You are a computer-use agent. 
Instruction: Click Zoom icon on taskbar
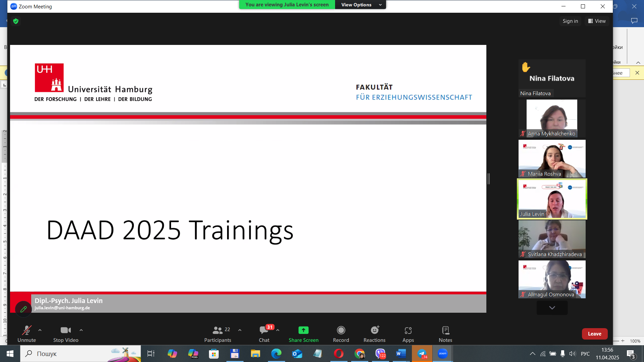coord(443,354)
